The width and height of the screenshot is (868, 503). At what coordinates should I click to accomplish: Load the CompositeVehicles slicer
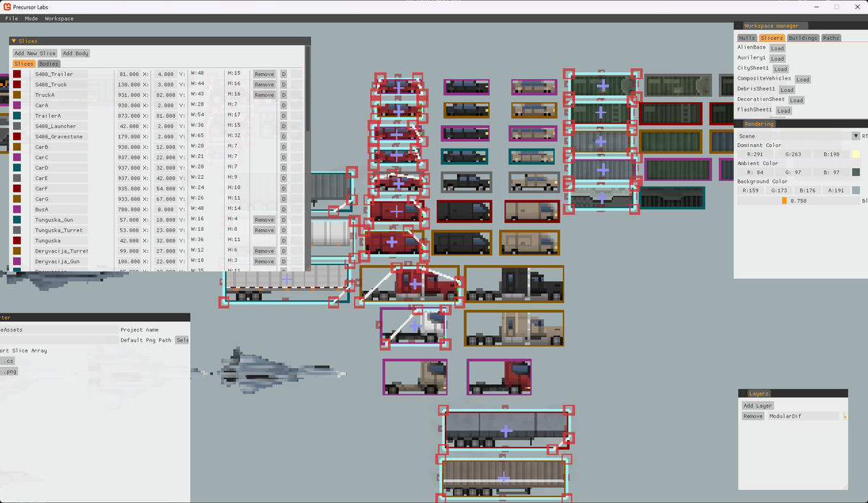803,80
